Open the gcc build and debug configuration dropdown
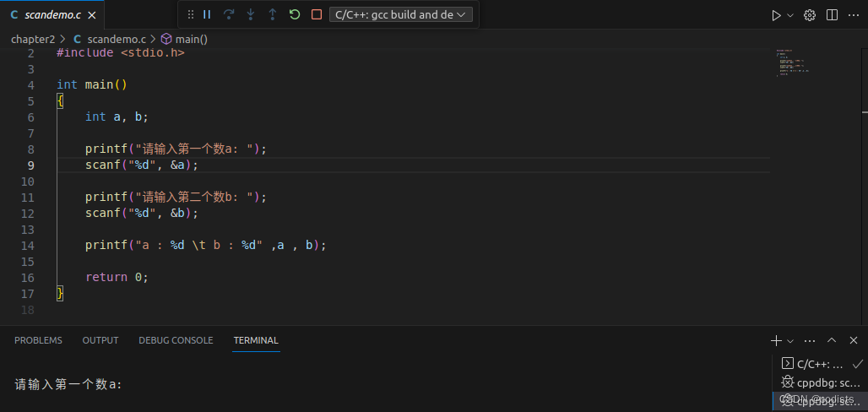 401,15
